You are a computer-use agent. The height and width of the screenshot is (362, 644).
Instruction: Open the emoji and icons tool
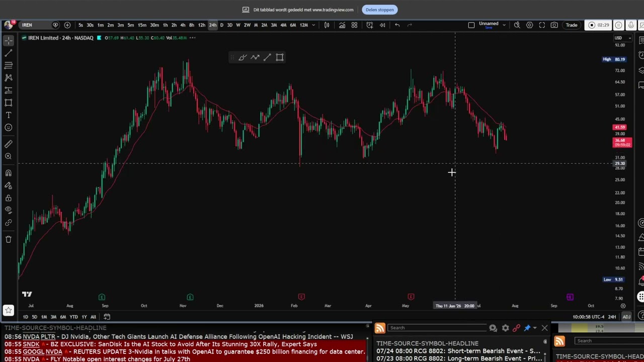(9, 127)
